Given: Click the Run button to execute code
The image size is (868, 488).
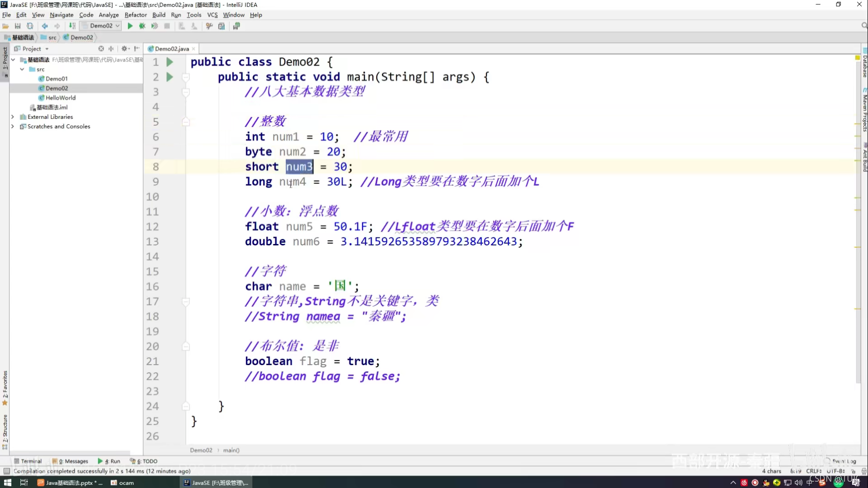Looking at the screenshot, I should 129,26.
